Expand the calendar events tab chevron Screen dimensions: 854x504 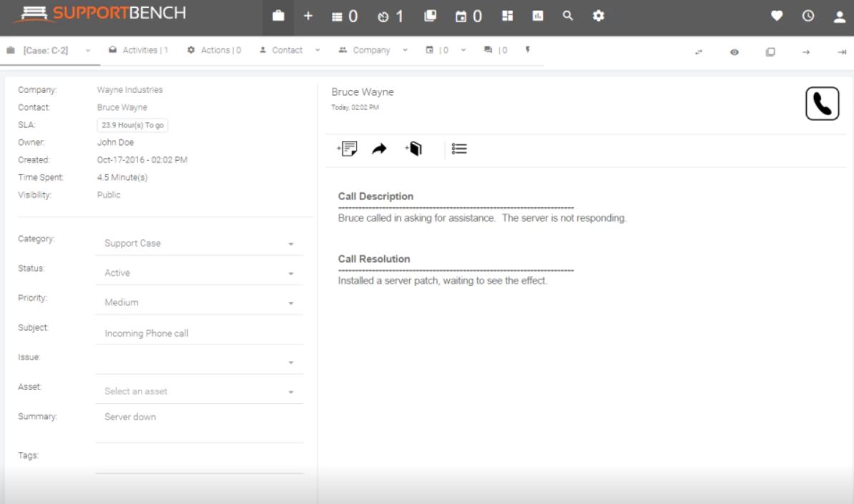point(463,50)
